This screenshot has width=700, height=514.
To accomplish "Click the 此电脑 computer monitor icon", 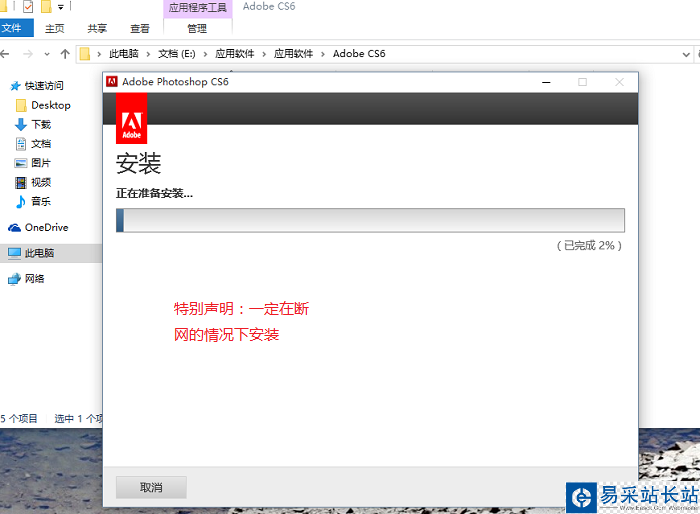I will coord(14,253).
